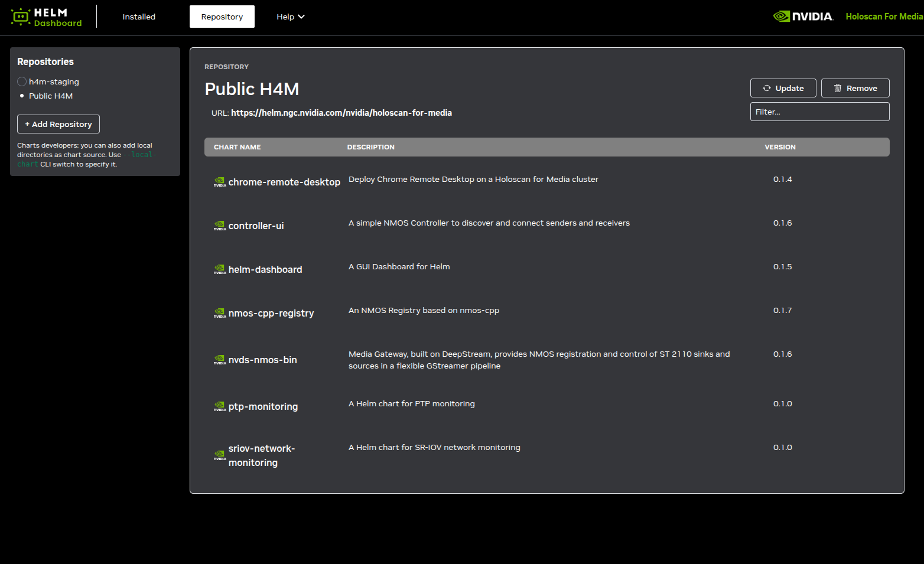Click NVIDIA icon beside controller-ui chart
The width and height of the screenshot is (924, 564).
tap(220, 226)
